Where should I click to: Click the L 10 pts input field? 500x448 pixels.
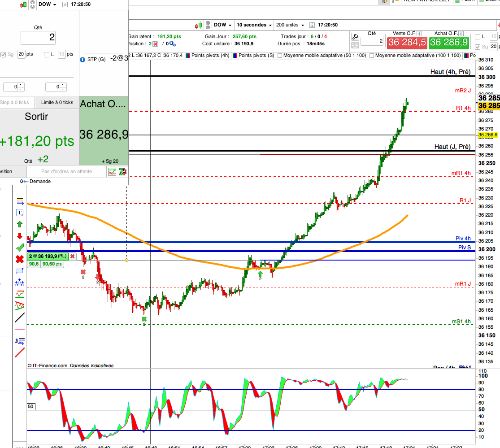coord(61,54)
